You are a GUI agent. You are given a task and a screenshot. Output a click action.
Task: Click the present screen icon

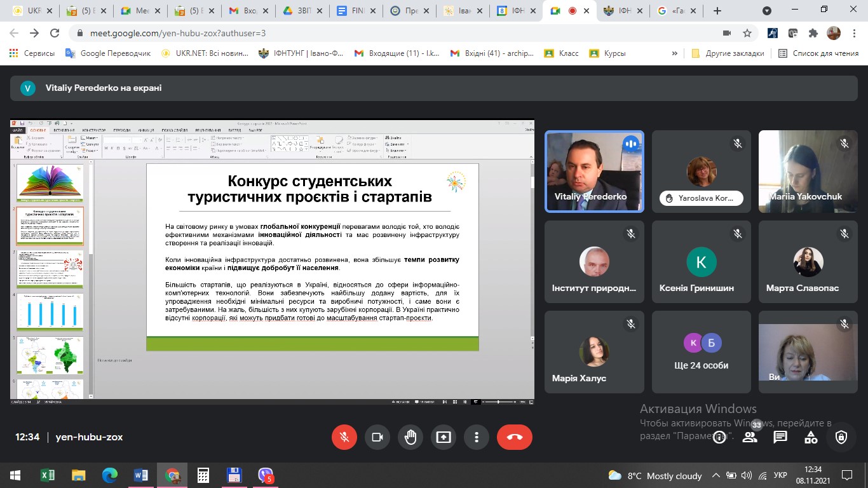pos(444,437)
